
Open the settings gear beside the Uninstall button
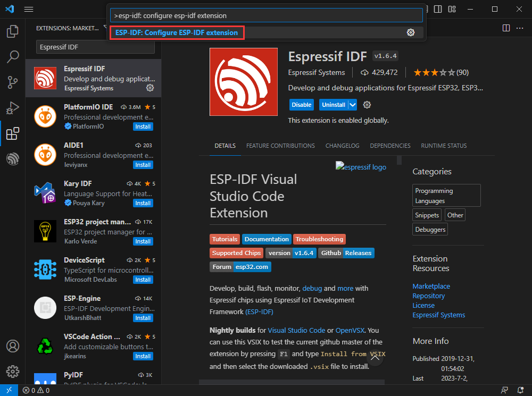pos(367,105)
